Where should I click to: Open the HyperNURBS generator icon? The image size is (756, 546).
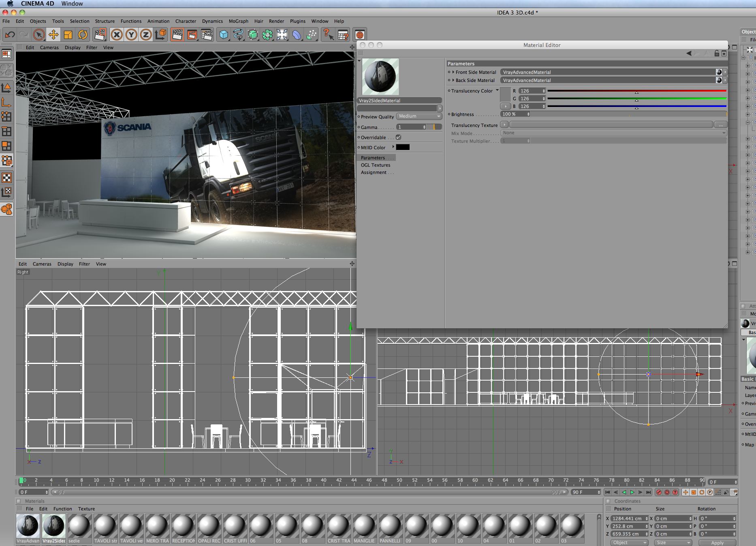point(253,35)
